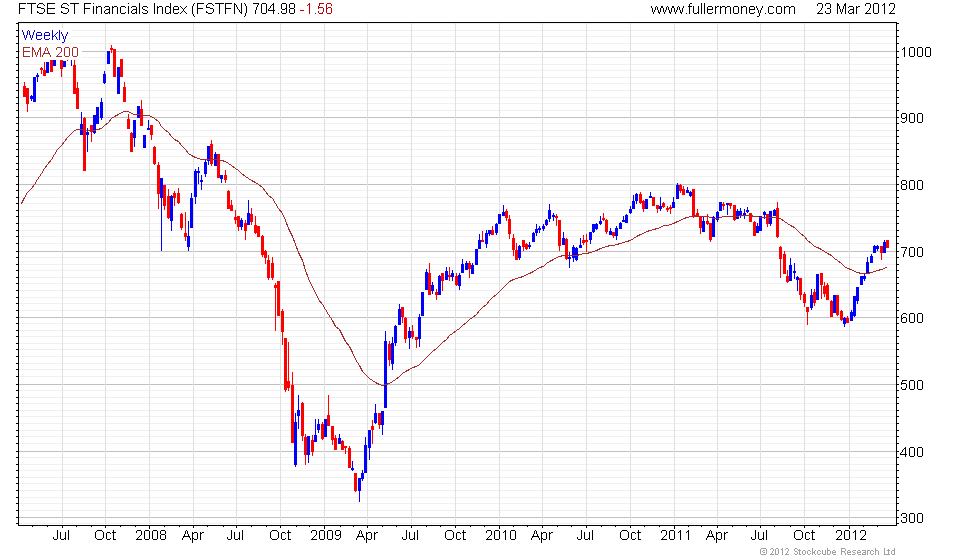Click the '© 2012 Stockcube Research Ltd' copyright text
Image resolution: width=980 pixels, height=560 pixels.
[828, 552]
